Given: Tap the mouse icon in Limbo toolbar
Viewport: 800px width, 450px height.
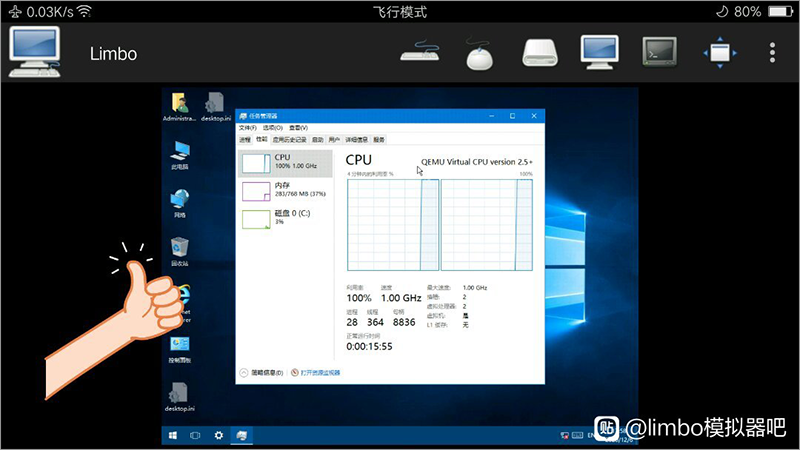Looking at the screenshot, I should coord(481,55).
